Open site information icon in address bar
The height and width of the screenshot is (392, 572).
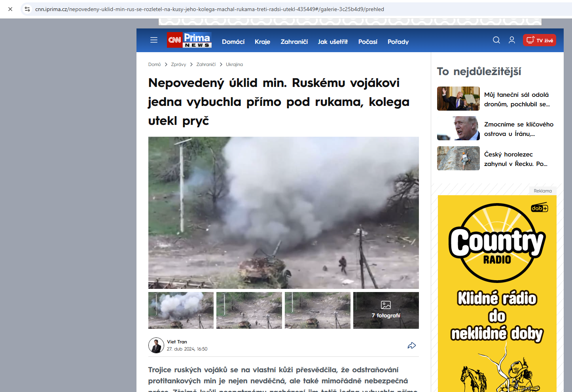pos(27,9)
